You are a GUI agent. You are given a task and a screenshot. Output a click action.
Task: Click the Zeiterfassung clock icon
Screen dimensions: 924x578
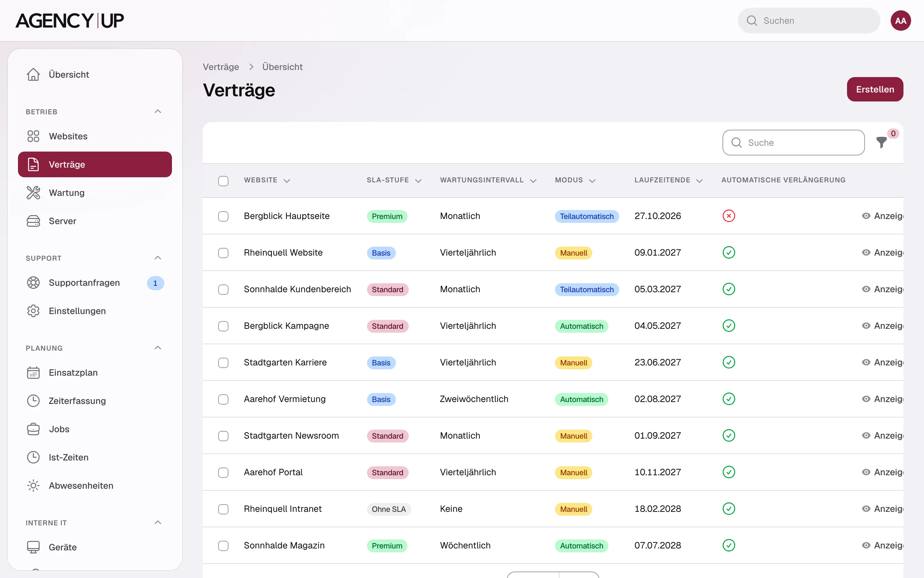[x=33, y=401]
